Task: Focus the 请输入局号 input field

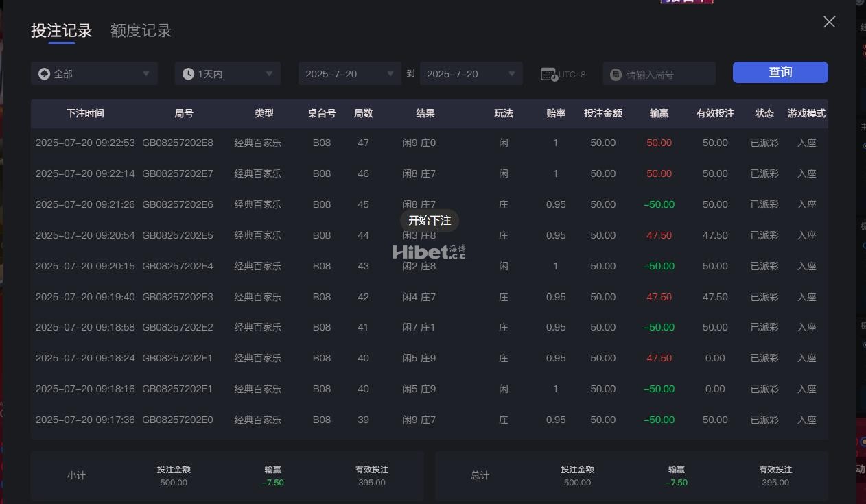Action: pyautogui.click(x=666, y=74)
